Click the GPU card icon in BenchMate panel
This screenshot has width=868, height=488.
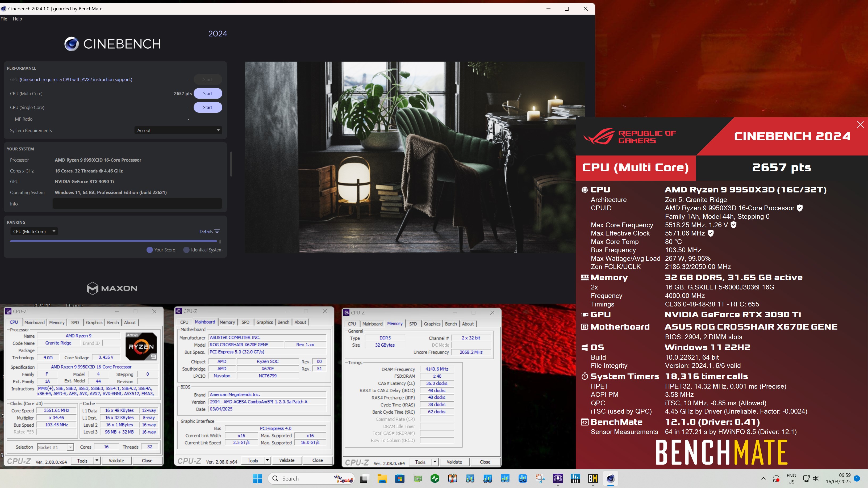(x=585, y=314)
